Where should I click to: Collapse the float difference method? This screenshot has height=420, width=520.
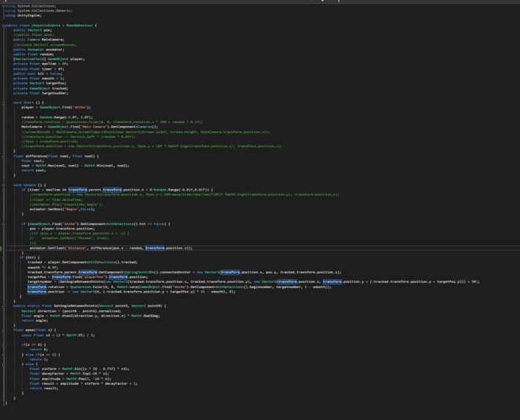4,156
